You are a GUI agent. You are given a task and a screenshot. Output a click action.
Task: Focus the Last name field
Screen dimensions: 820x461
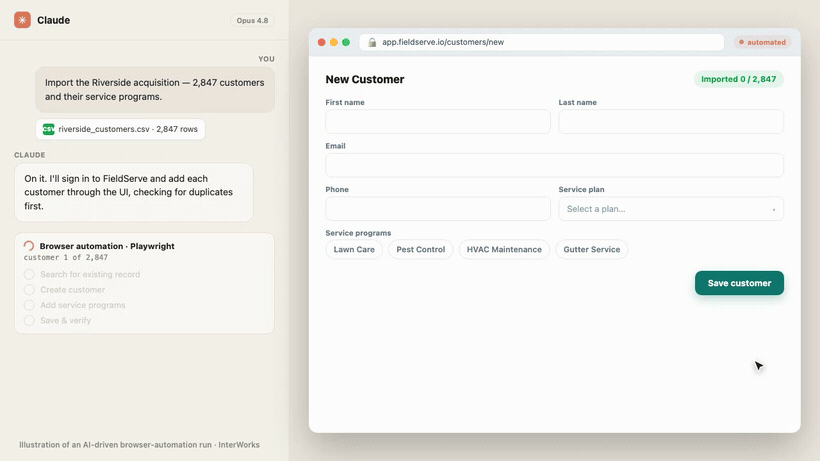pos(671,121)
